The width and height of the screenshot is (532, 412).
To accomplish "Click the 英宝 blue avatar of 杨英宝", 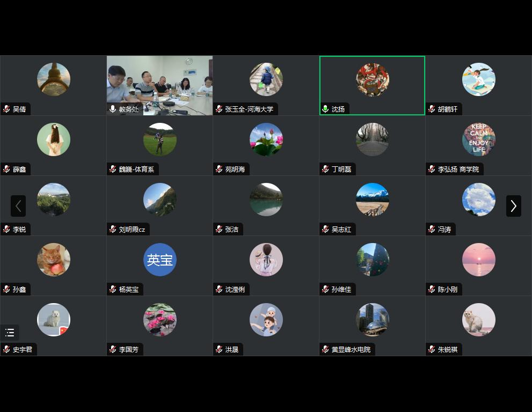I will tap(160, 260).
